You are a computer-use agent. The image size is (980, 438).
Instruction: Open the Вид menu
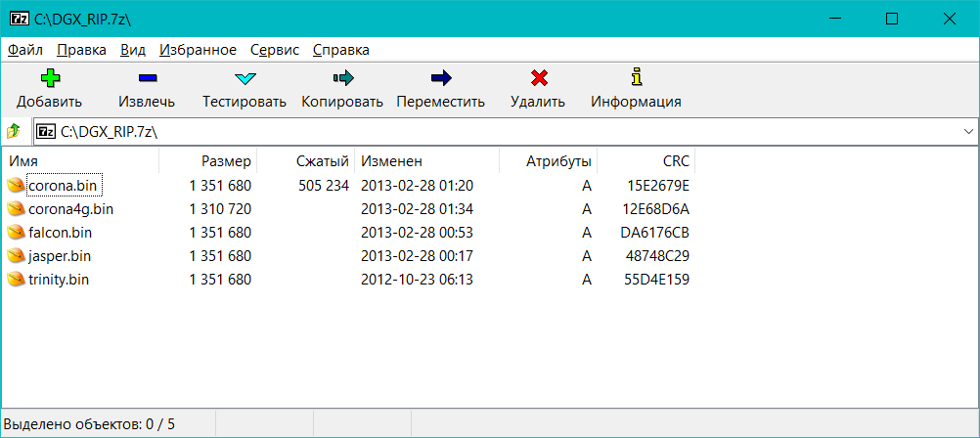pos(132,50)
